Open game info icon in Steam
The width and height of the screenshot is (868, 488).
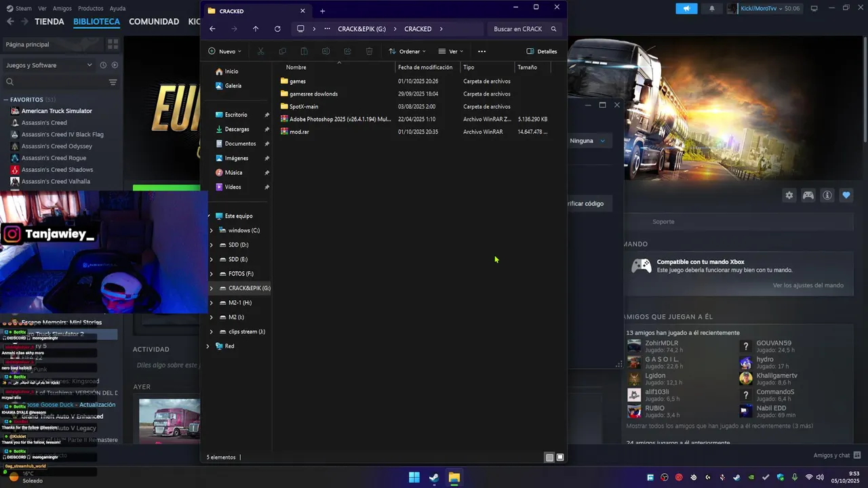(827, 195)
